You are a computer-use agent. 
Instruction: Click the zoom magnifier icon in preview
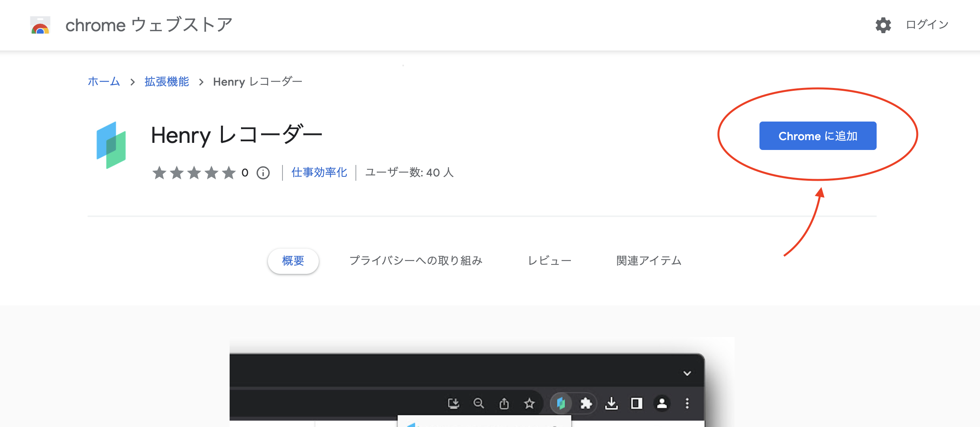tap(479, 403)
